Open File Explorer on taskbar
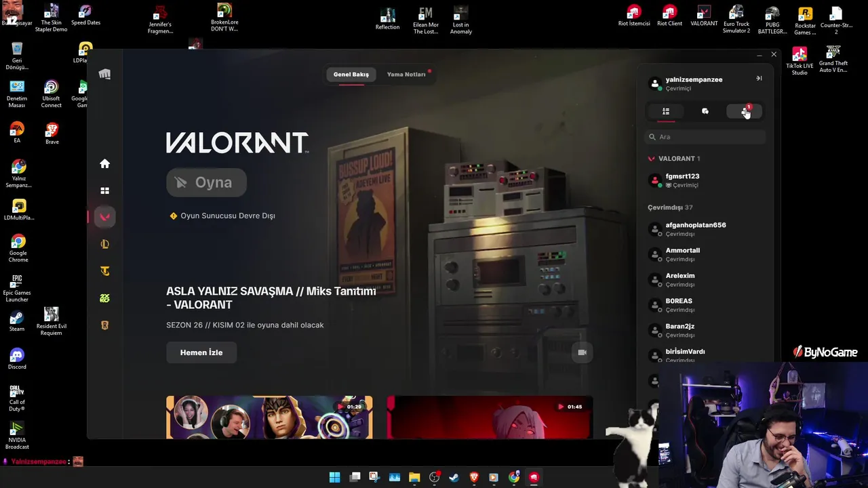This screenshot has width=868, height=488. pyautogui.click(x=414, y=477)
